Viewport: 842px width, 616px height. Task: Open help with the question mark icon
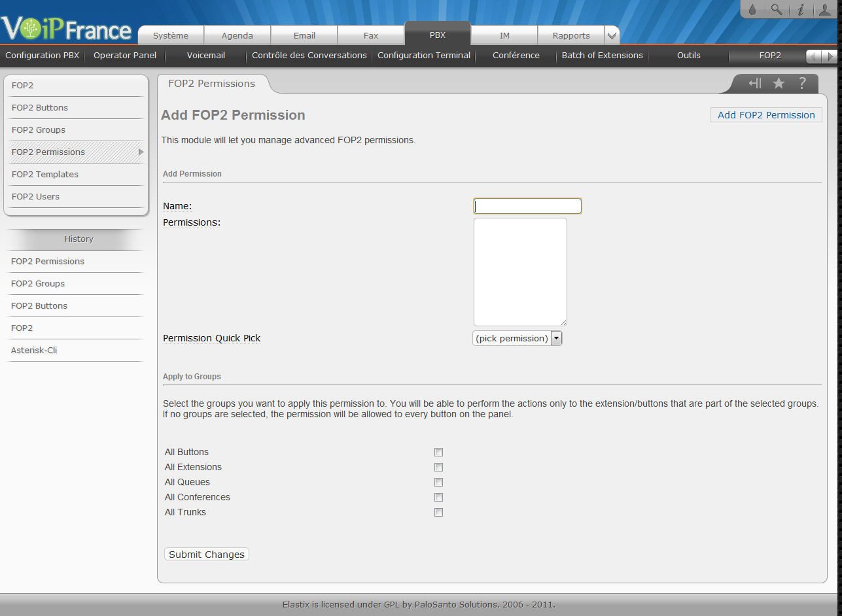click(802, 83)
